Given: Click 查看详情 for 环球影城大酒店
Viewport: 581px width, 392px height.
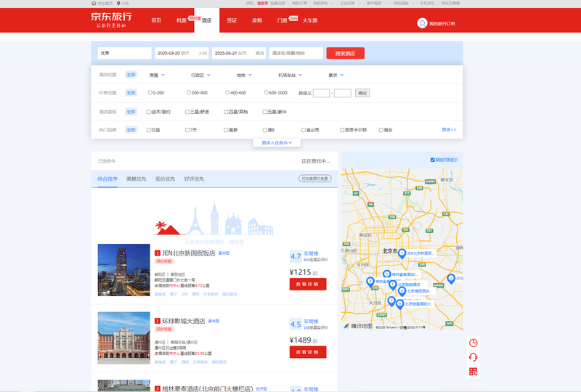Looking at the screenshot, I should tap(308, 352).
